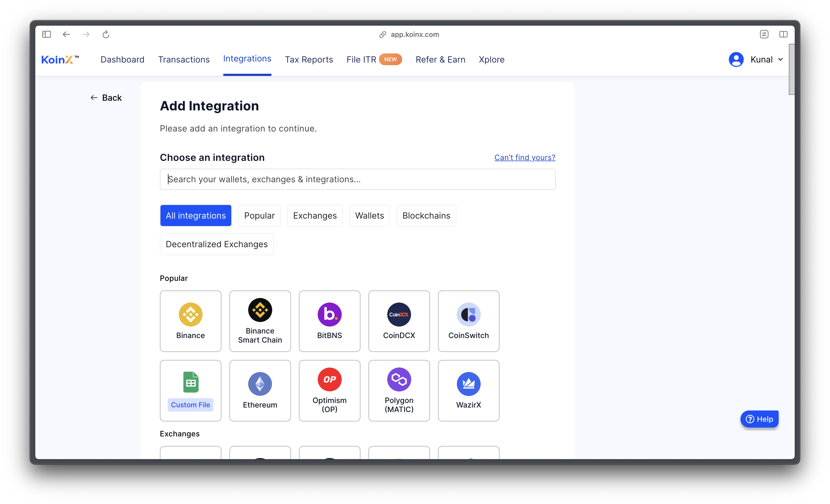Switch to the Exchanges filter tab
830x504 pixels.
pos(315,215)
